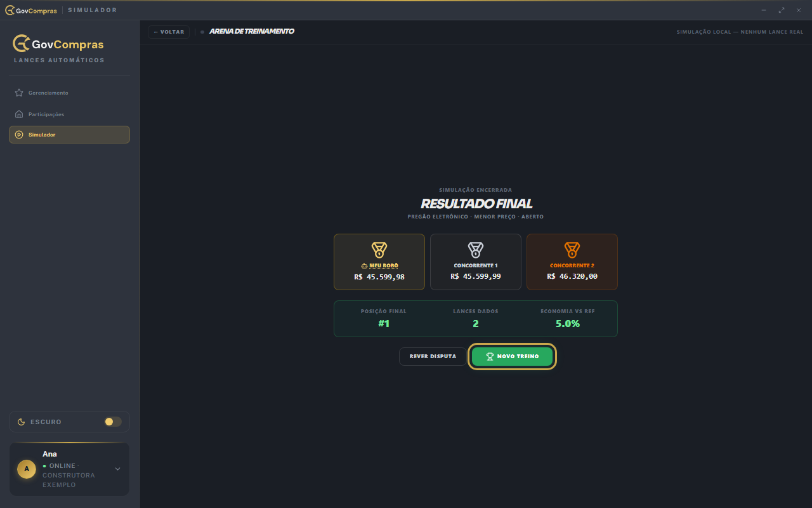Click the Lances Dados count of 2
The width and height of the screenshot is (812, 508).
[476, 324]
